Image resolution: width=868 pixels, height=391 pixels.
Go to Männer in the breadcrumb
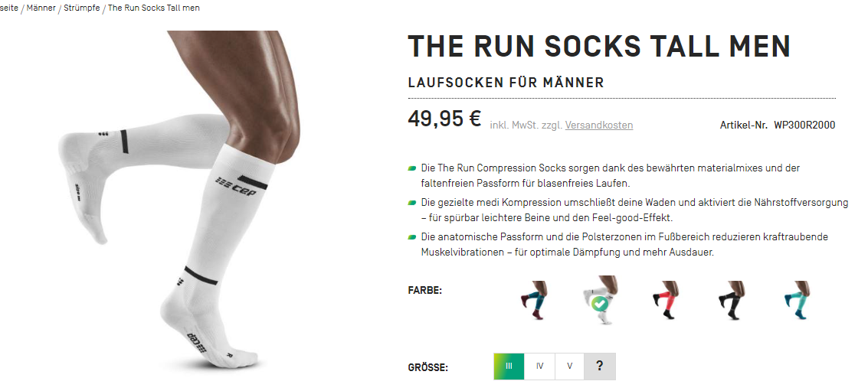point(41,8)
